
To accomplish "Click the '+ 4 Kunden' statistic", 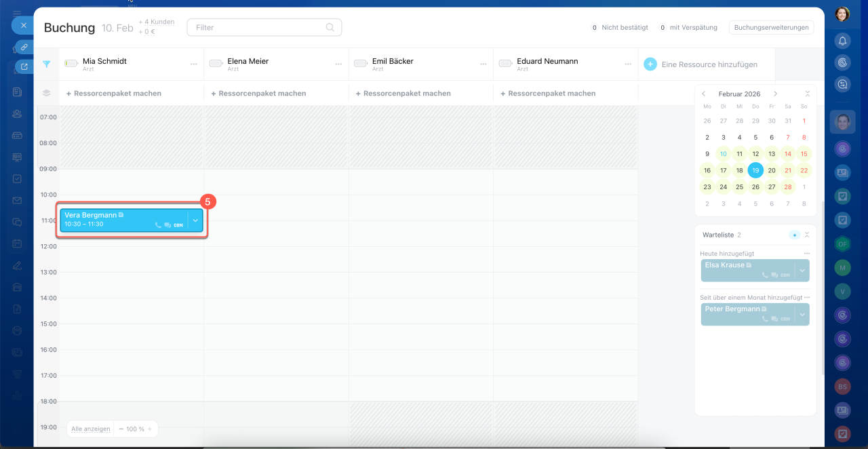I will [157, 22].
